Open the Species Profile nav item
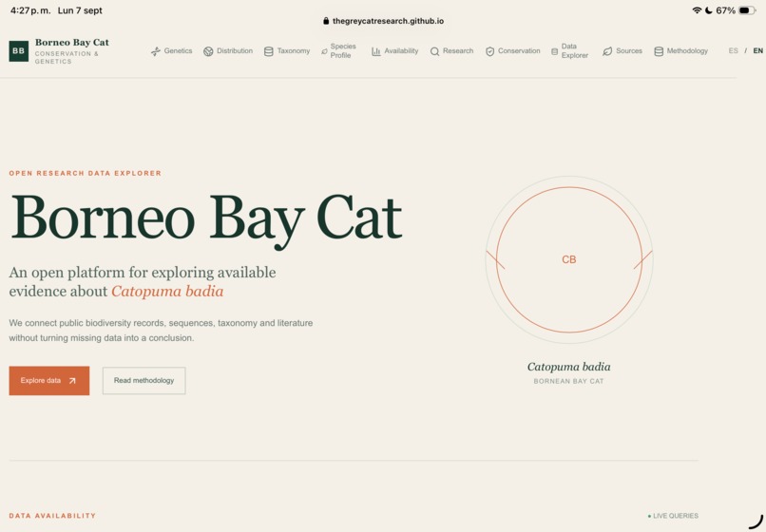 pyautogui.click(x=338, y=50)
